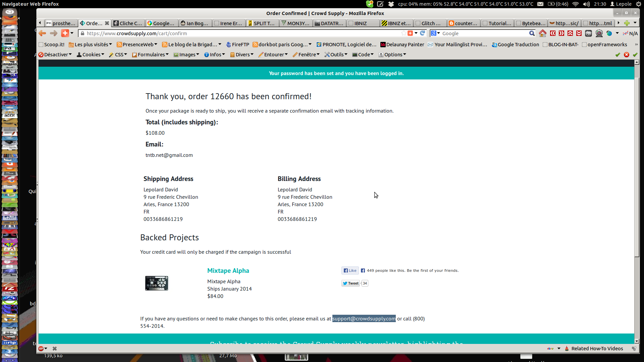Screen dimensions: 644x362
Task: Open the search engine selector dropdown
Action: coord(435,33)
